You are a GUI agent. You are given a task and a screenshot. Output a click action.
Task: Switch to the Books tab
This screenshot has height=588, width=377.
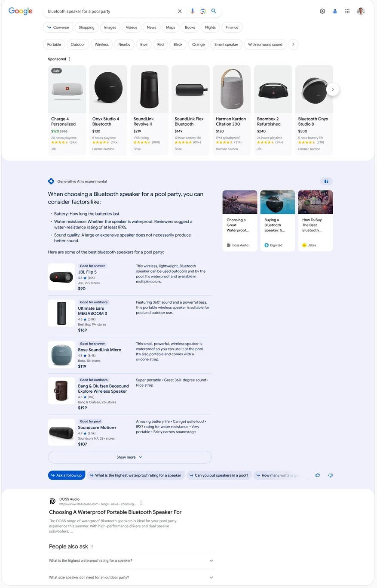(190, 27)
